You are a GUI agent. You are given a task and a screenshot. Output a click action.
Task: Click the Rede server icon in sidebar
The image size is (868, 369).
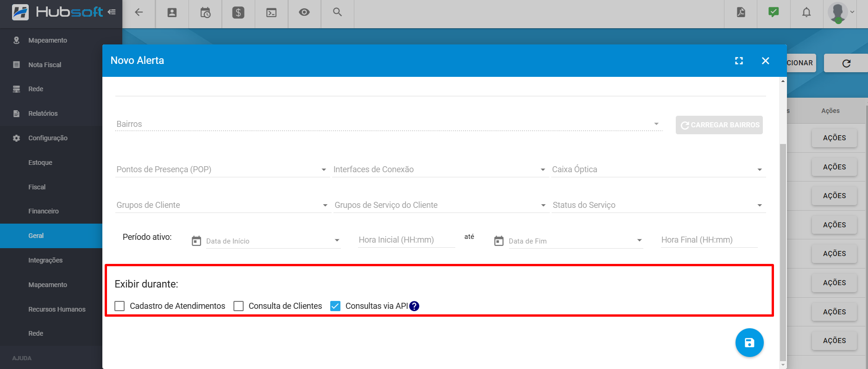click(17, 89)
